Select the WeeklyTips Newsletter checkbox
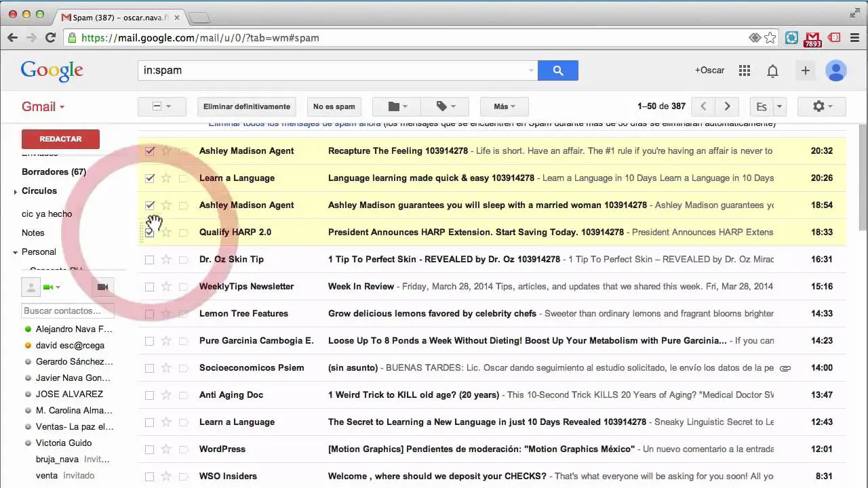Image resolution: width=868 pixels, height=488 pixels. tap(149, 287)
